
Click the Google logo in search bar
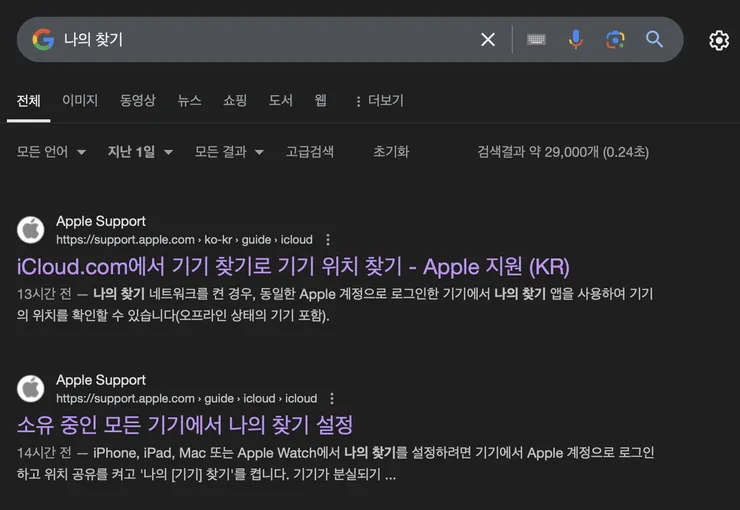(43, 39)
